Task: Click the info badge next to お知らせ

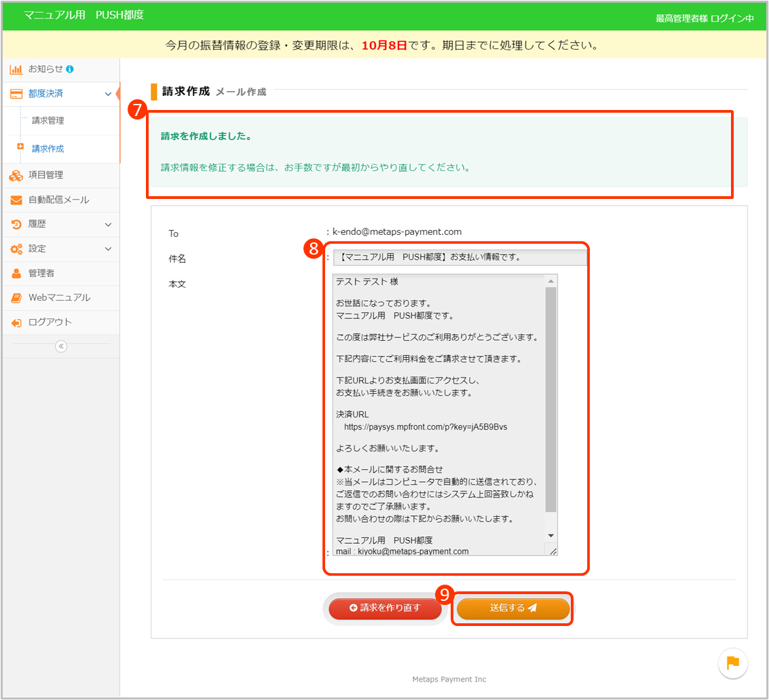Action: [70, 69]
